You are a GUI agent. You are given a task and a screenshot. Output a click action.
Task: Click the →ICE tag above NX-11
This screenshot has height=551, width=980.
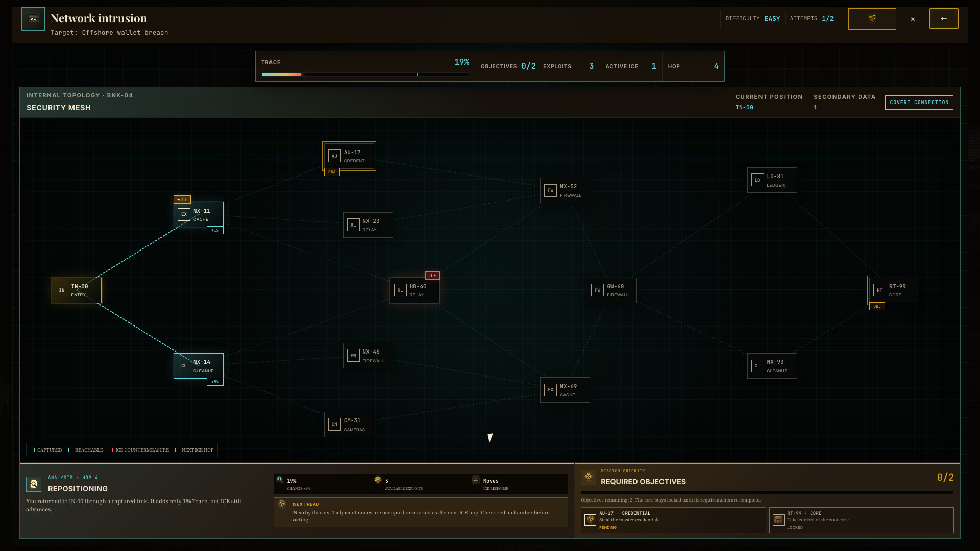tap(182, 199)
